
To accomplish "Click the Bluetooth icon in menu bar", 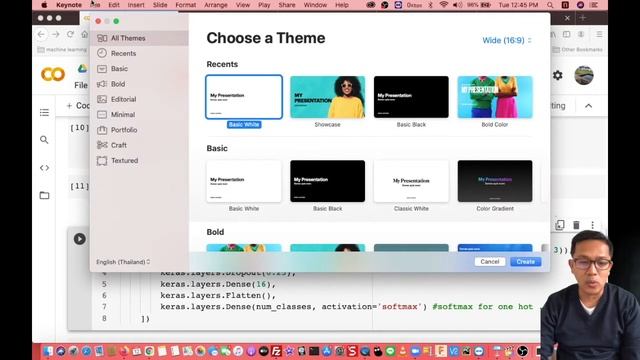I will [x=431, y=5].
